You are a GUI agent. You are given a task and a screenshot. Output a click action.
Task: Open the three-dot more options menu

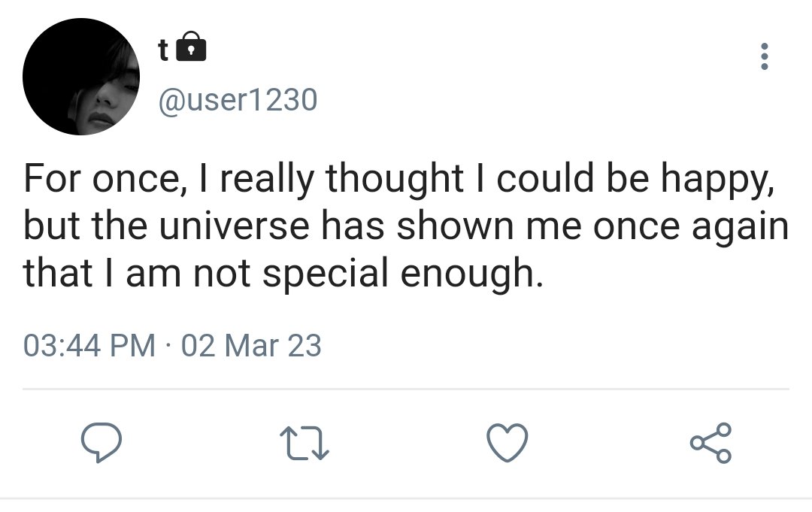coord(764,56)
